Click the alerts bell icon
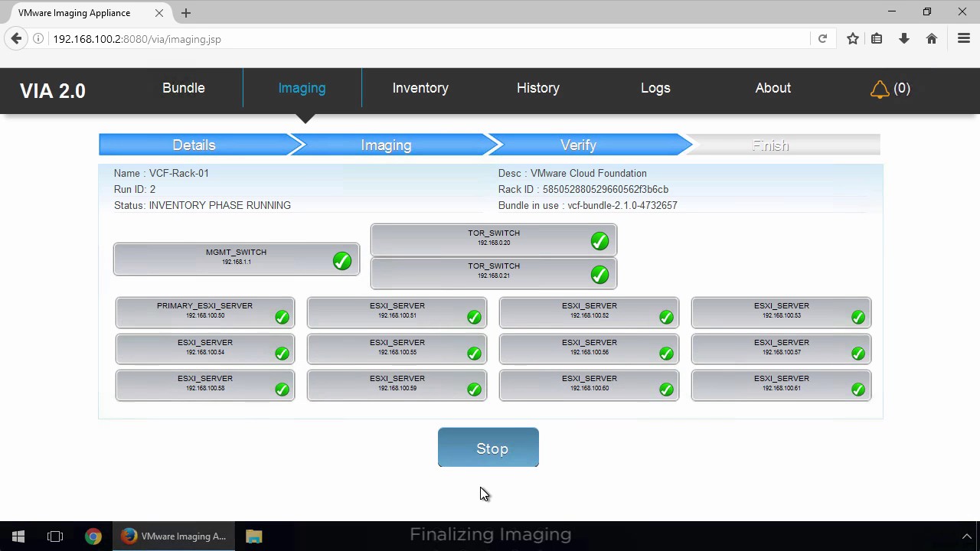980x551 pixels. (880, 90)
